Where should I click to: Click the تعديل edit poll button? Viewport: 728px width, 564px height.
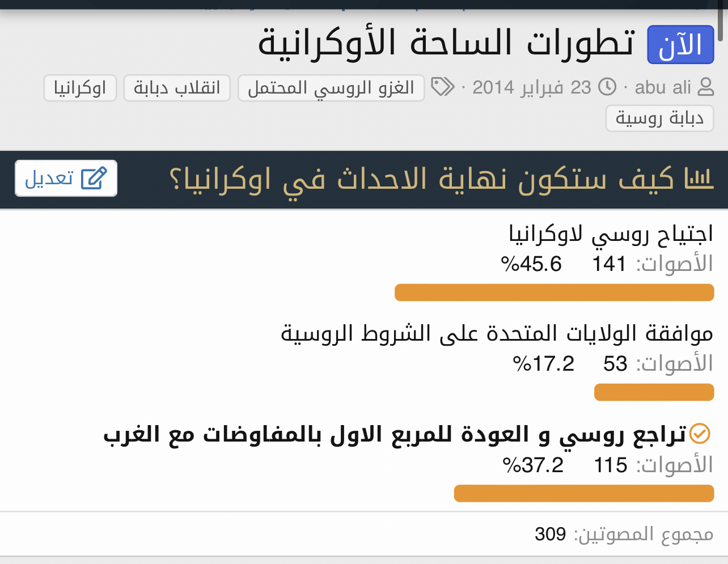point(66,179)
